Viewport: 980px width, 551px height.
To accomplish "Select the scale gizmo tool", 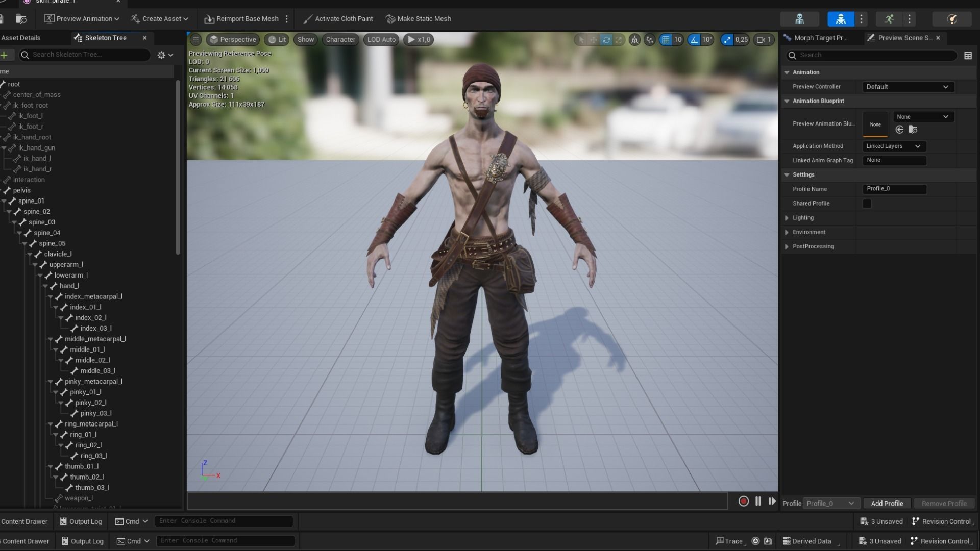I will pos(619,39).
